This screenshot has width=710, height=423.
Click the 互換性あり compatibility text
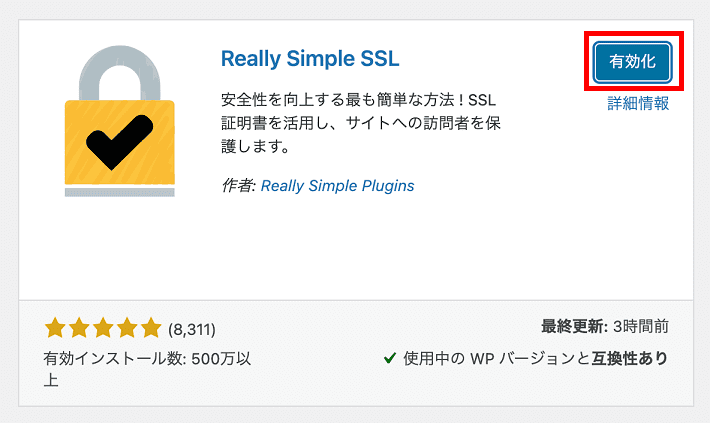pos(630,358)
